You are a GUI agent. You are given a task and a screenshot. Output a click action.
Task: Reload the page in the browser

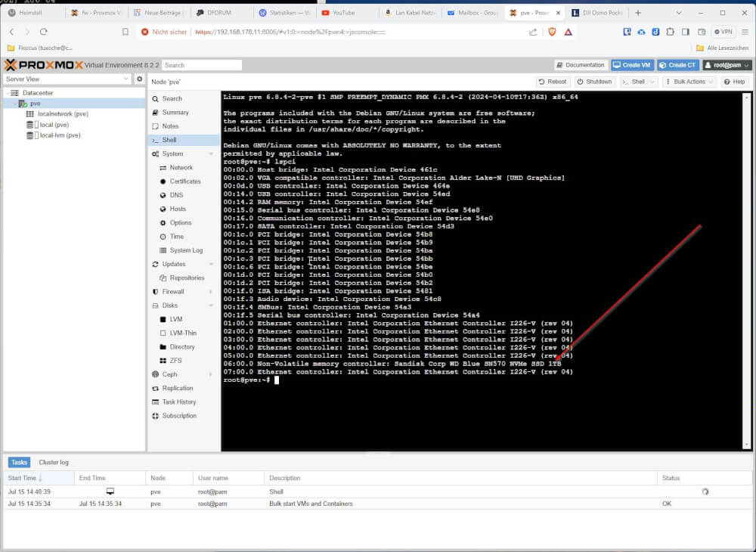[43, 32]
